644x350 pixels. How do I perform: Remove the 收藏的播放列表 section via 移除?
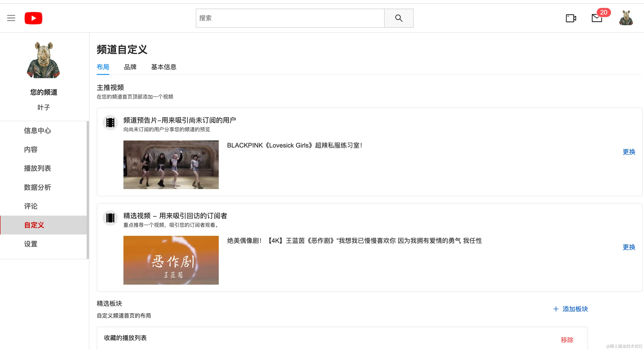pos(567,340)
